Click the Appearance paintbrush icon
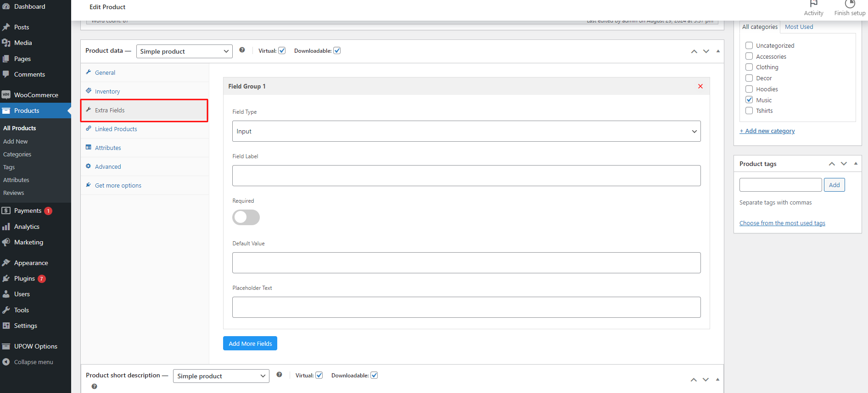The height and width of the screenshot is (393, 868). pos(6,263)
